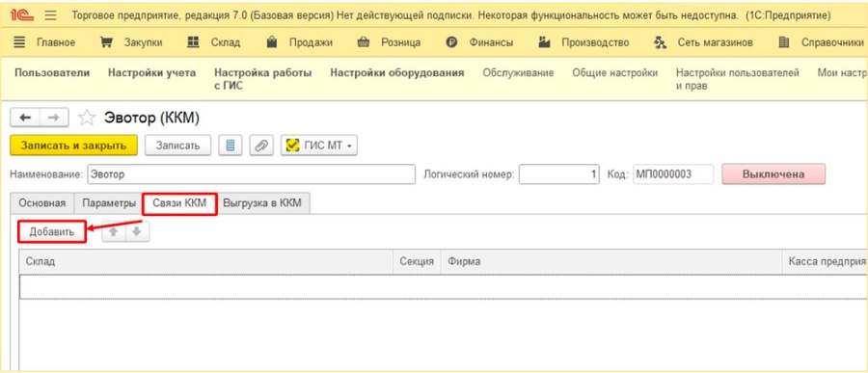
Task: Switch to the Параметры tab
Action: 109,203
